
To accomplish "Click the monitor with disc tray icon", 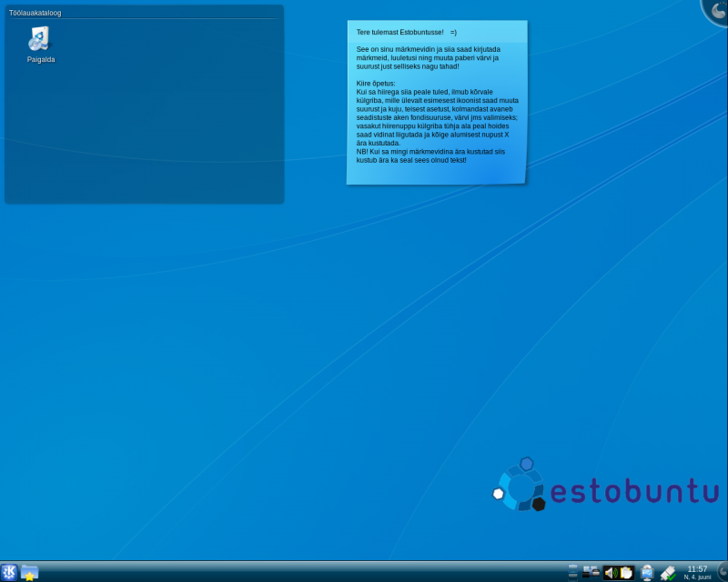I will pyautogui.click(x=647, y=573).
